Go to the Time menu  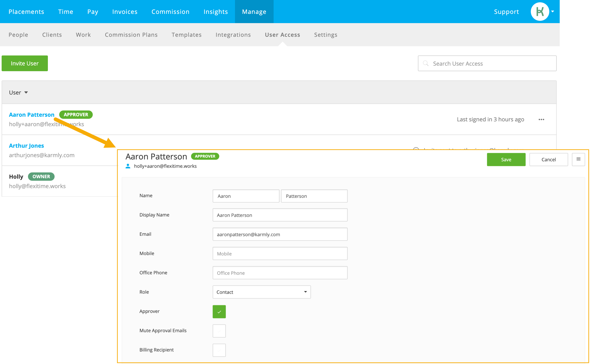66,12
